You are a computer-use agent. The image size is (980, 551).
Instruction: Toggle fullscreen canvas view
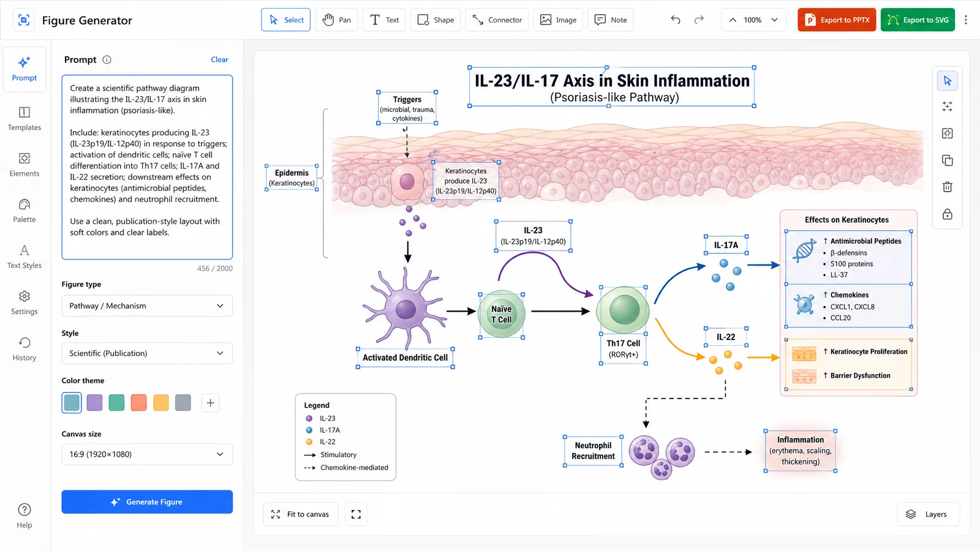pos(356,514)
